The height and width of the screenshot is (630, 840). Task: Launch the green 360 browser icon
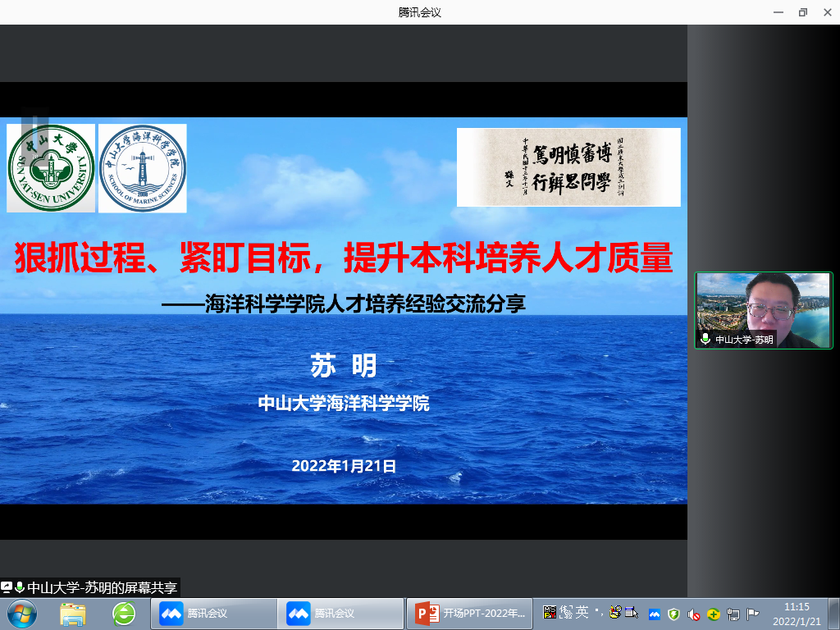point(124,613)
